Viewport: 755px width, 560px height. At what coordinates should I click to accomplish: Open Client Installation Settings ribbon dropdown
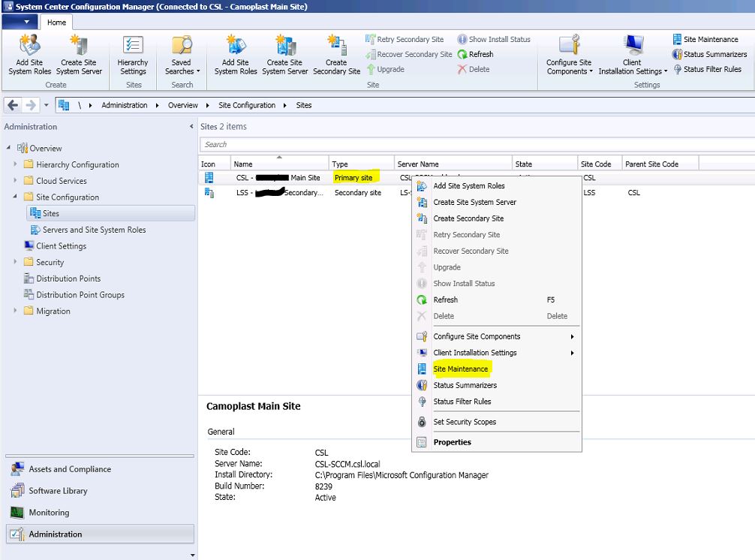coord(632,54)
